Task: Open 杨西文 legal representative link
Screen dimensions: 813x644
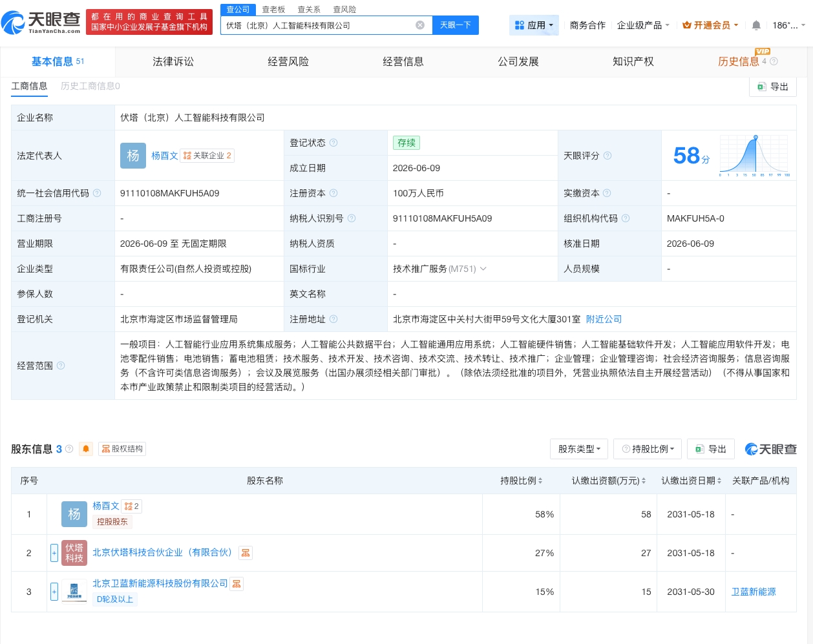Action: (165, 156)
